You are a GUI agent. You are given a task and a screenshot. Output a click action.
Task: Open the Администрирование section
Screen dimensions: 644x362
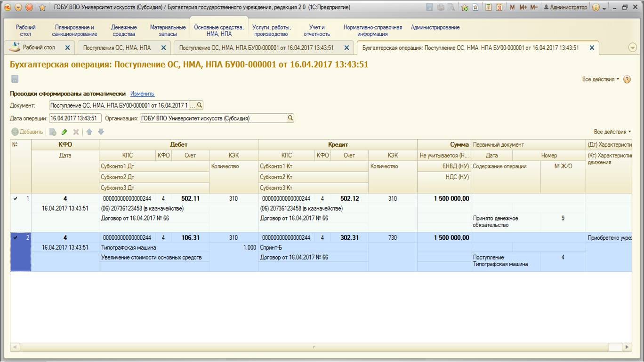coord(435,27)
